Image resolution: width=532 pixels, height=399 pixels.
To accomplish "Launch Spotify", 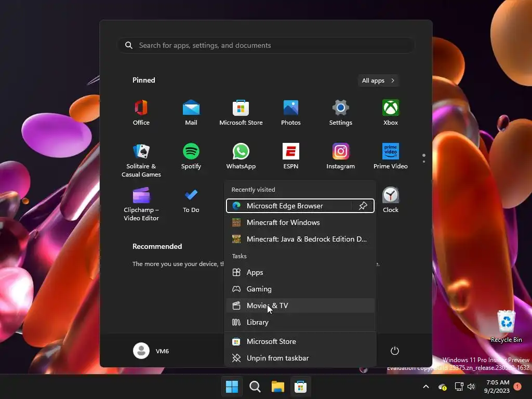I will (x=191, y=156).
